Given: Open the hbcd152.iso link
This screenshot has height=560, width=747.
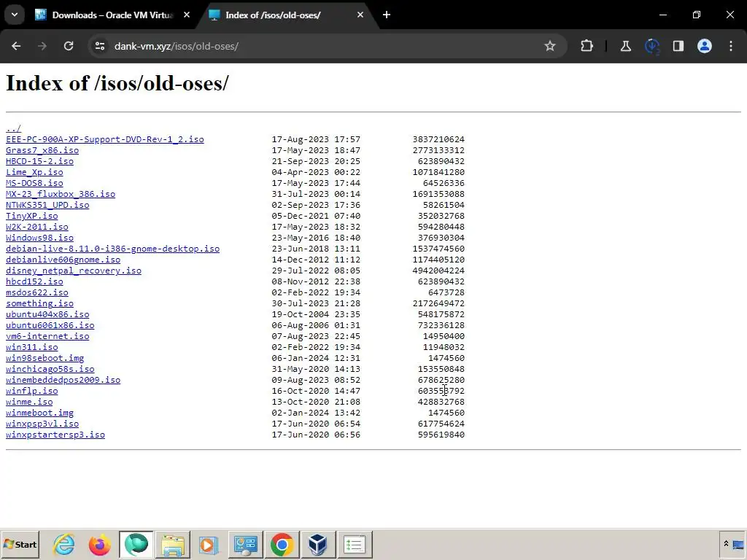Looking at the screenshot, I should coord(34,282).
